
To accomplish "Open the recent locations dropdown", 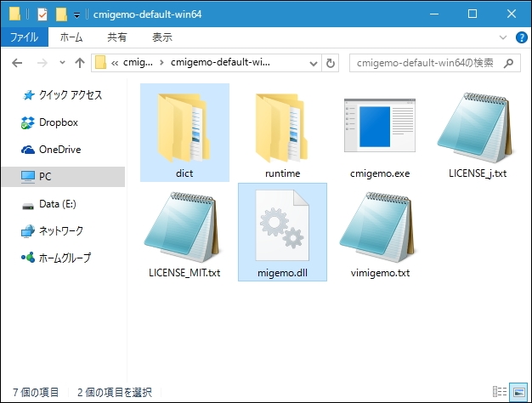I will 62,62.
